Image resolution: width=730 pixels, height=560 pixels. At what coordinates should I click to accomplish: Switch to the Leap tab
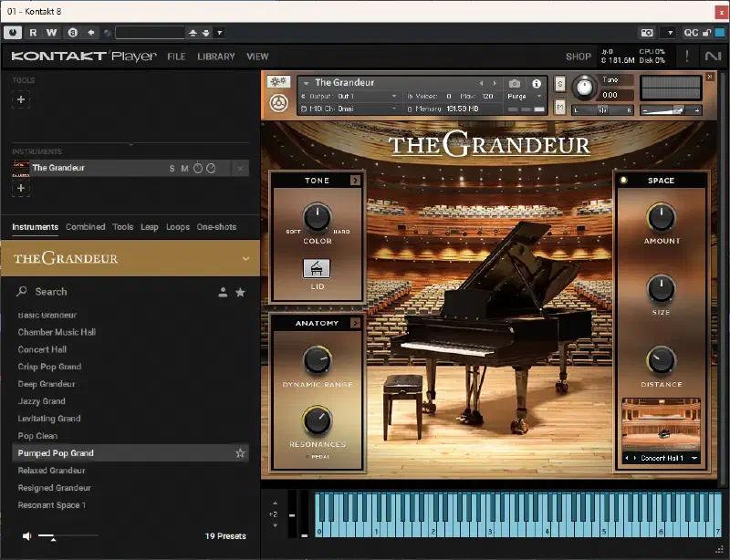tap(150, 227)
